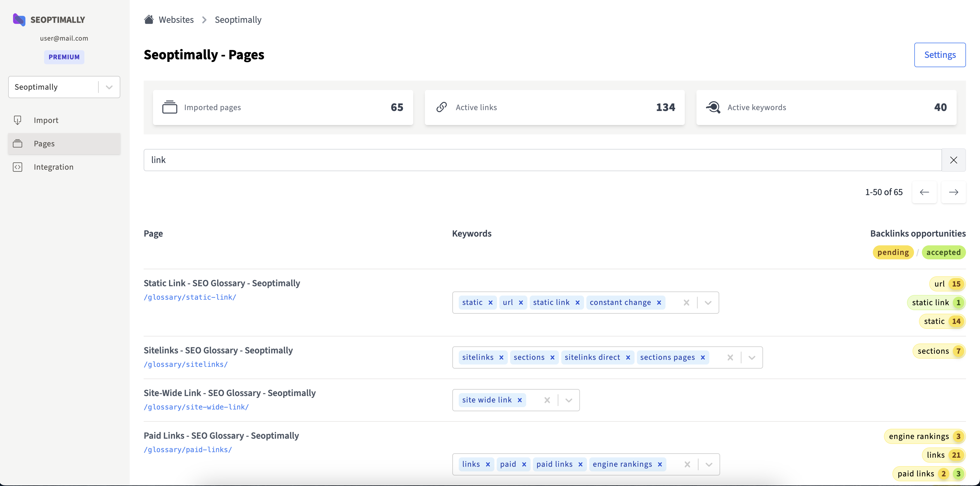Viewport: 980px width, 486px height.
Task: Remove the 'site wide link' keyword
Action: click(520, 400)
